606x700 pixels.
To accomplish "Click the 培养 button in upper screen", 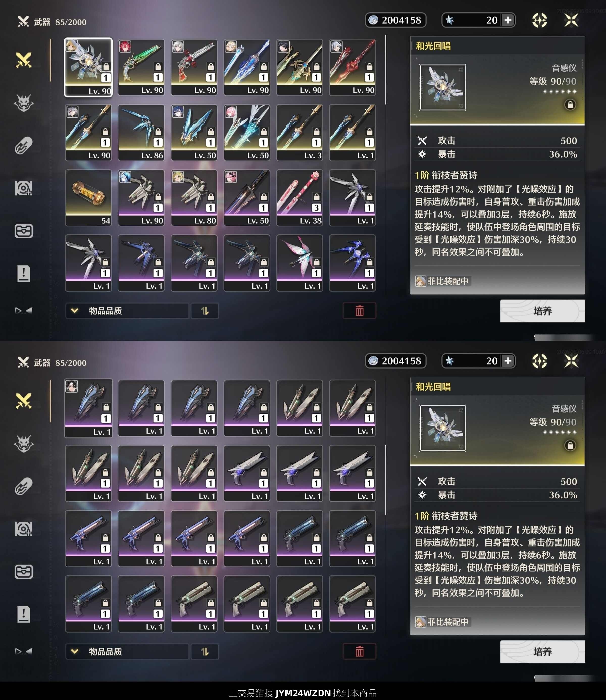I will 542,311.
